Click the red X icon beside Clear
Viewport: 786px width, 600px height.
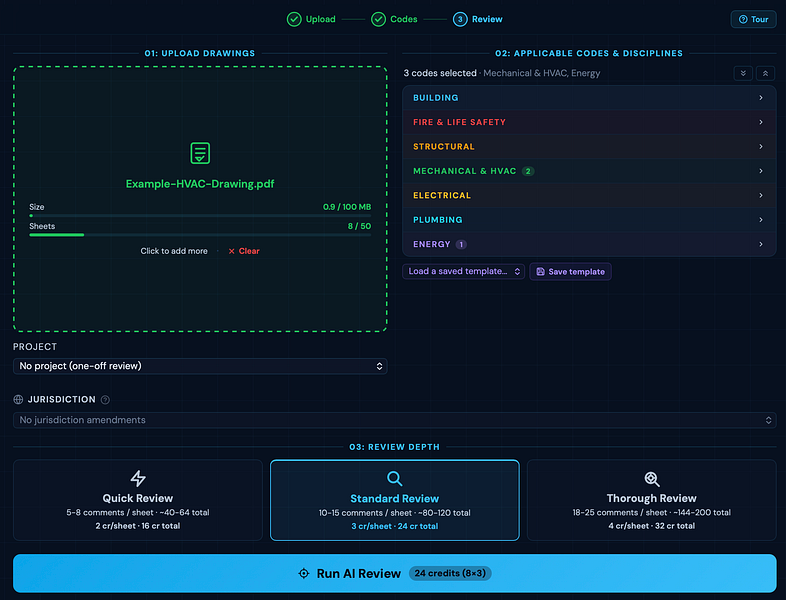(232, 251)
